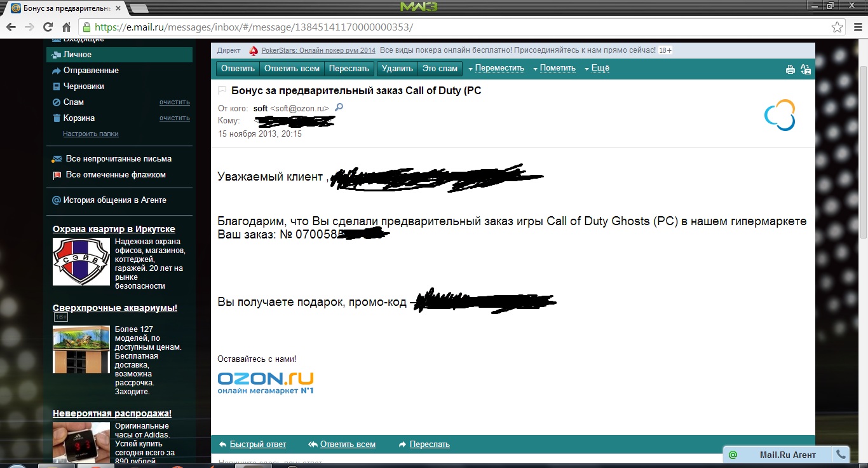Click the Adidas watch ad thumbnail

pos(81,441)
